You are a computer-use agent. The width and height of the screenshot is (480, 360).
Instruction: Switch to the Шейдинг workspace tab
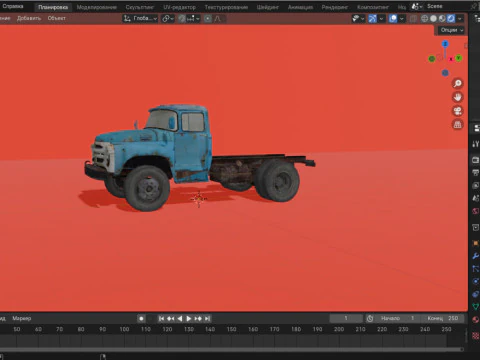(x=268, y=7)
